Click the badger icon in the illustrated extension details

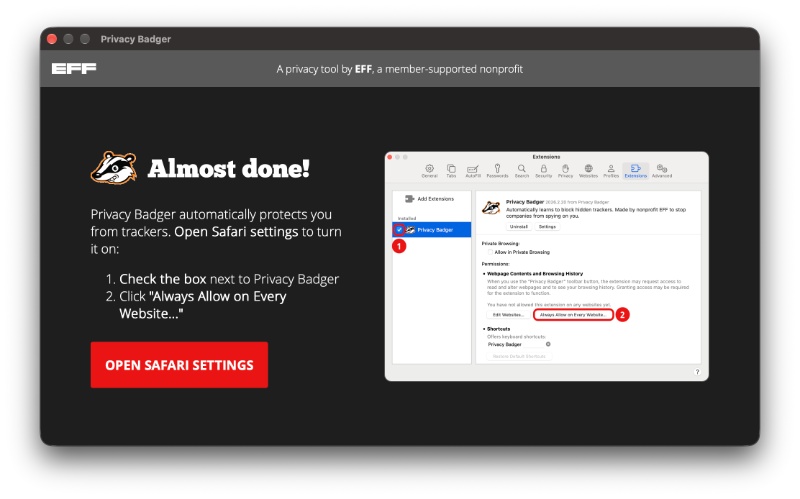pyautogui.click(x=491, y=208)
